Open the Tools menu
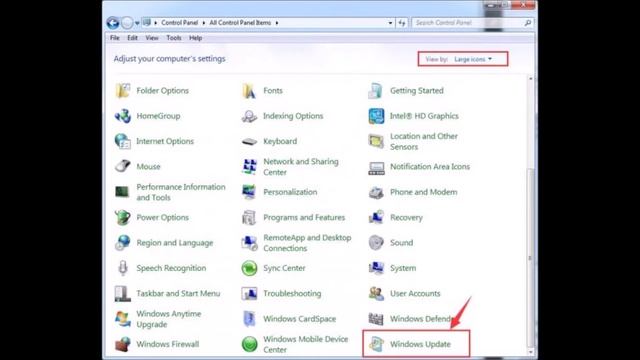This screenshot has height=360, width=640. point(173,38)
